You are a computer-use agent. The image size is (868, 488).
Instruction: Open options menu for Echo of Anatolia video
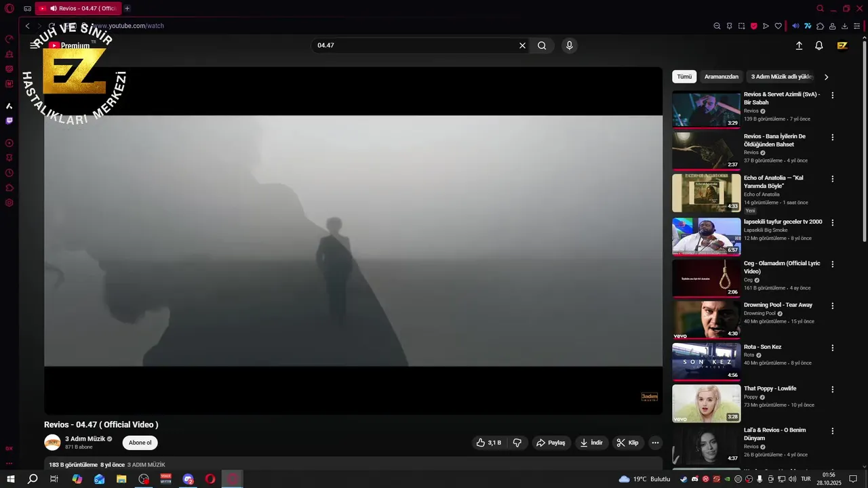833,179
